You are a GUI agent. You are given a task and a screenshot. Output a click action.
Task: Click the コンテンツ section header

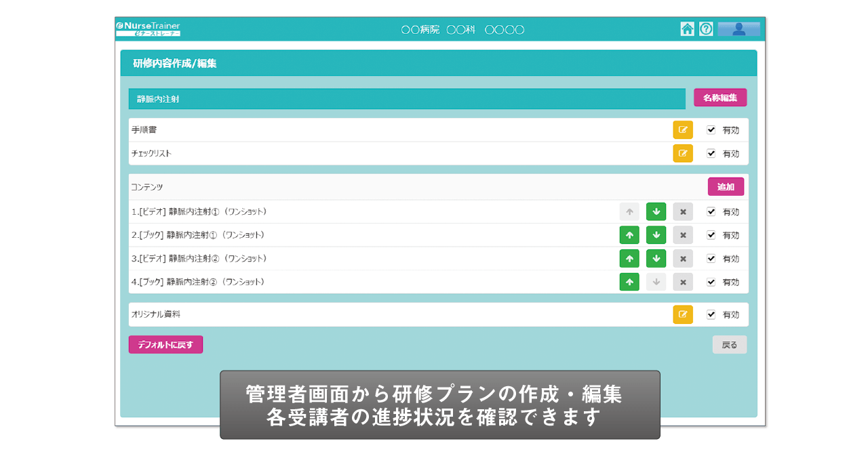(x=147, y=186)
